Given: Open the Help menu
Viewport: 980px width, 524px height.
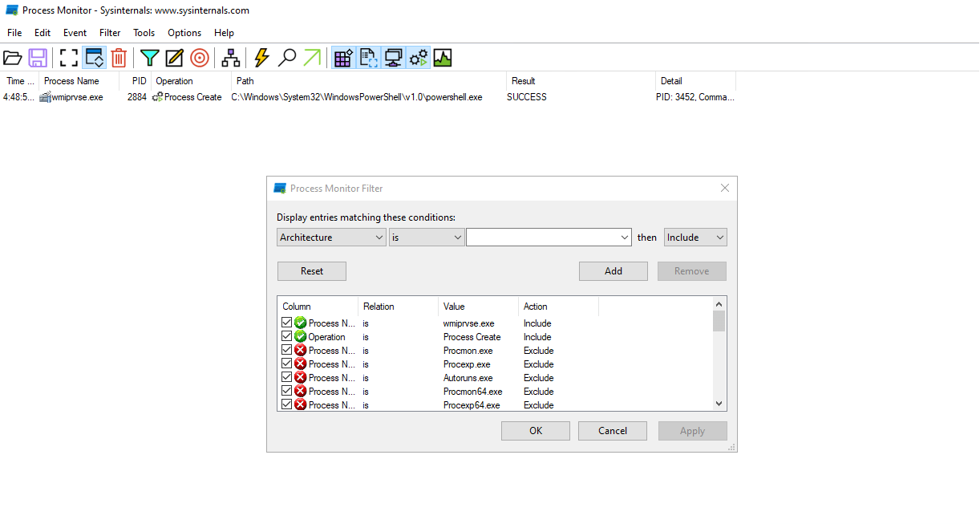Looking at the screenshot, I should 224,33.
